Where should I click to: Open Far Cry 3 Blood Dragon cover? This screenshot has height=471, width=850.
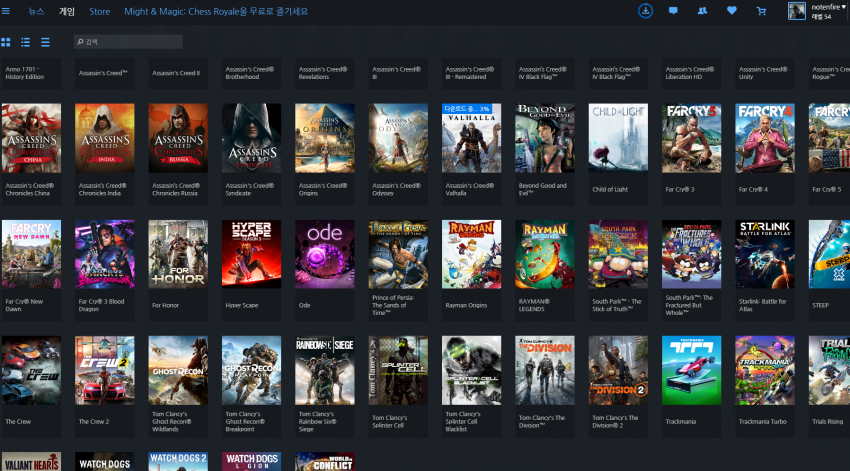click(x=105, y=254)
